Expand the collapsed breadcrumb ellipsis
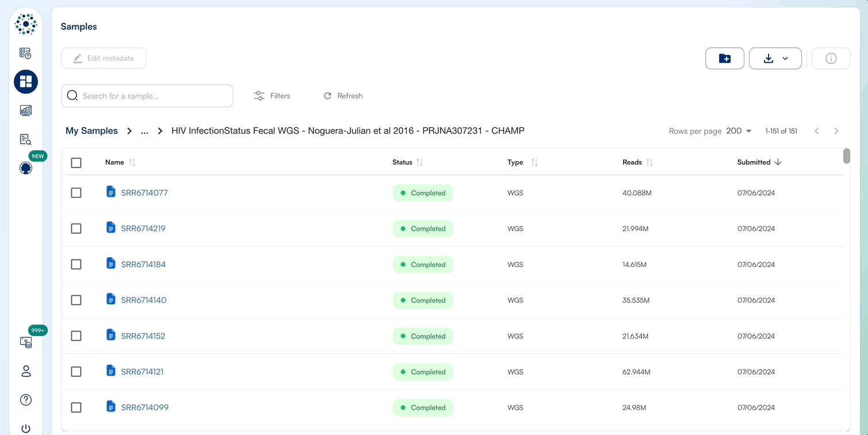 click(144, 131)
